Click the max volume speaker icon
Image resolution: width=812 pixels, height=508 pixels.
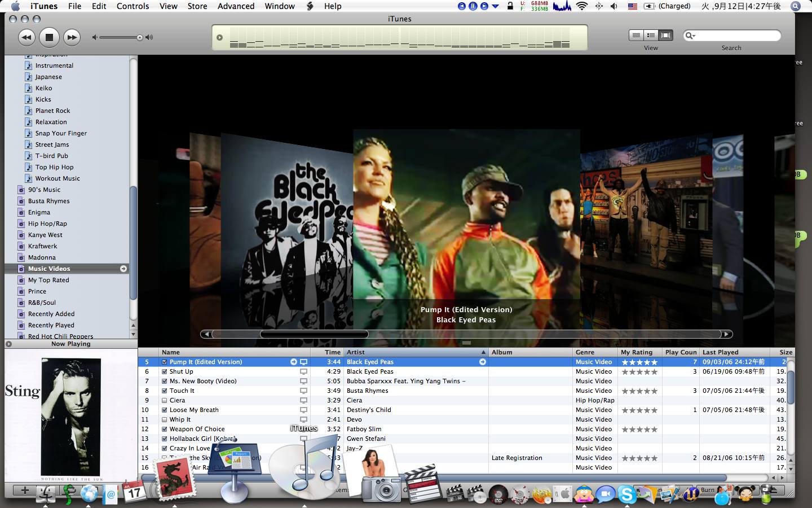pos(149,38)
